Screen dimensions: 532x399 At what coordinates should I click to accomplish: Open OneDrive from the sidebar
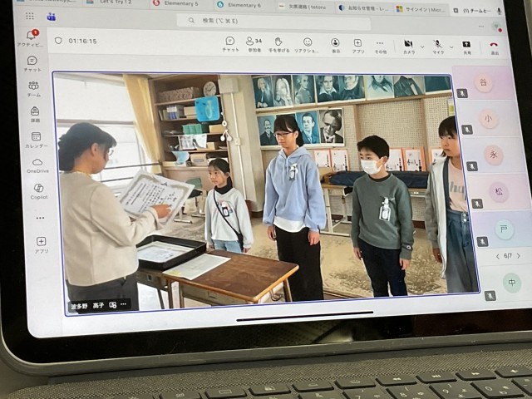coord(37,165)
